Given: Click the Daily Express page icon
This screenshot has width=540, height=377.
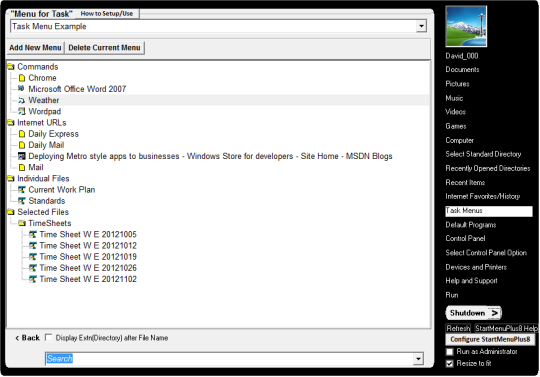Looking at the screenshot, I should coord(22,134).
